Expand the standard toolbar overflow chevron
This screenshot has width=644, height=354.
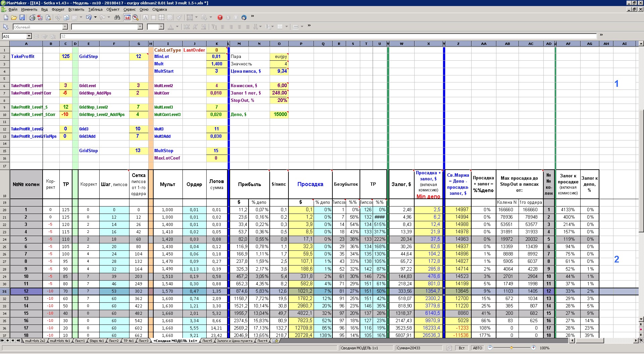tap(253, 16)
